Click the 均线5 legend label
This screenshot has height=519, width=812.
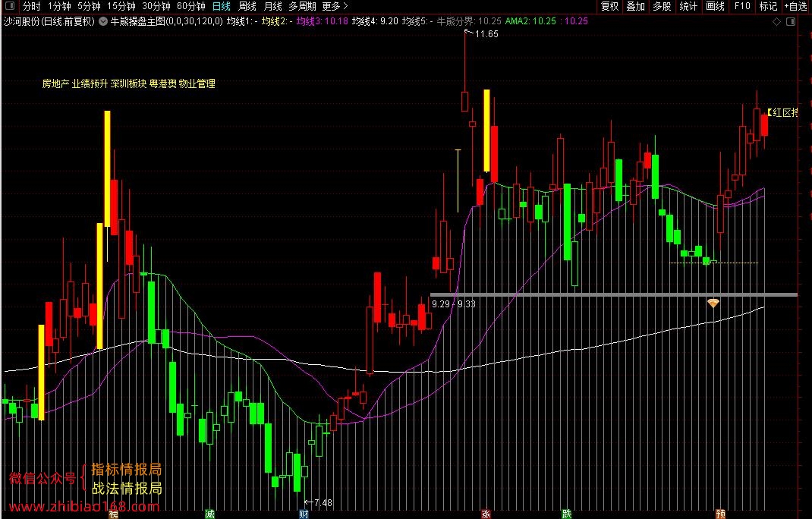417,21
